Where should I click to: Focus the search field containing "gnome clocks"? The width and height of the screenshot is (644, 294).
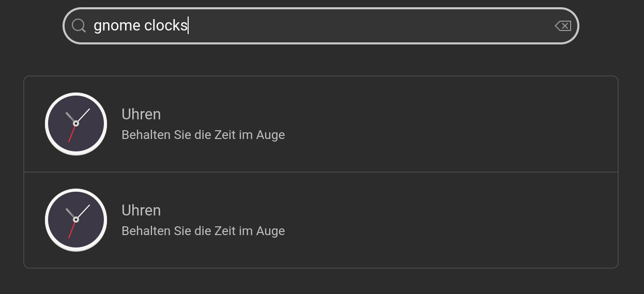click(x=320, y=26)
